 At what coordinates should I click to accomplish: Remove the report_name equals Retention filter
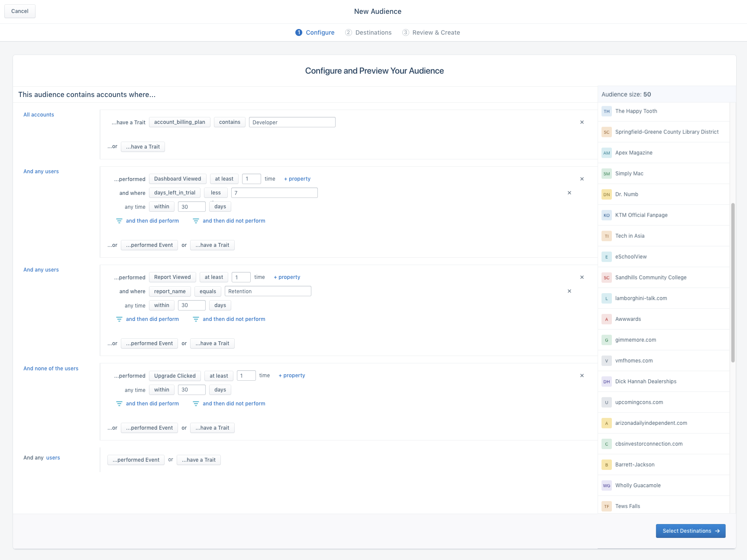(569, 291)
